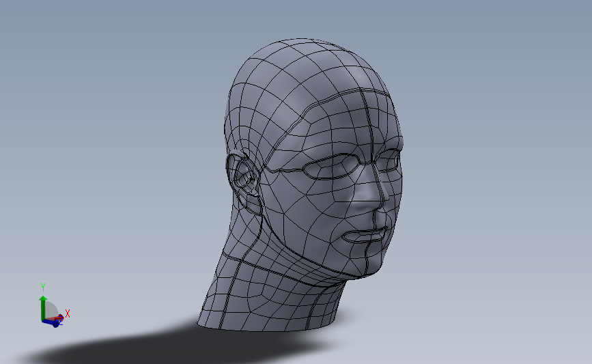Screen dimensions: 592x364
Task: Select the mouth on the head model
Action: [x=365, y=235]
